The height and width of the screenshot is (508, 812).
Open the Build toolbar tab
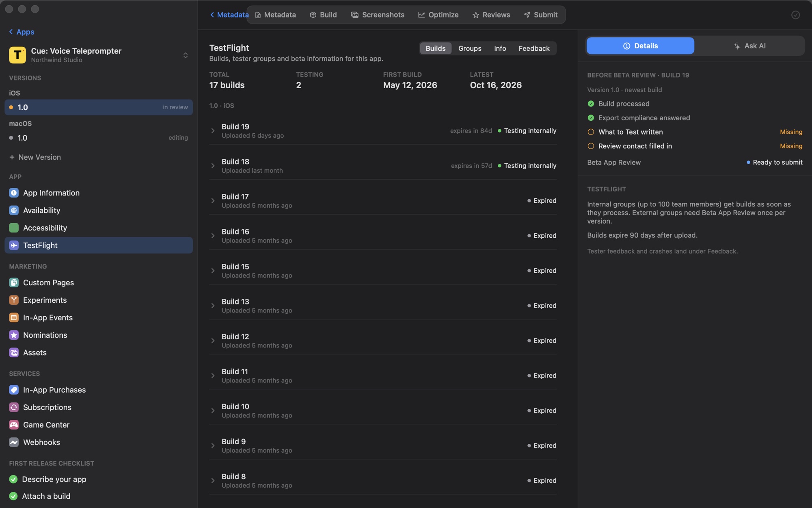tap(323, 15)
